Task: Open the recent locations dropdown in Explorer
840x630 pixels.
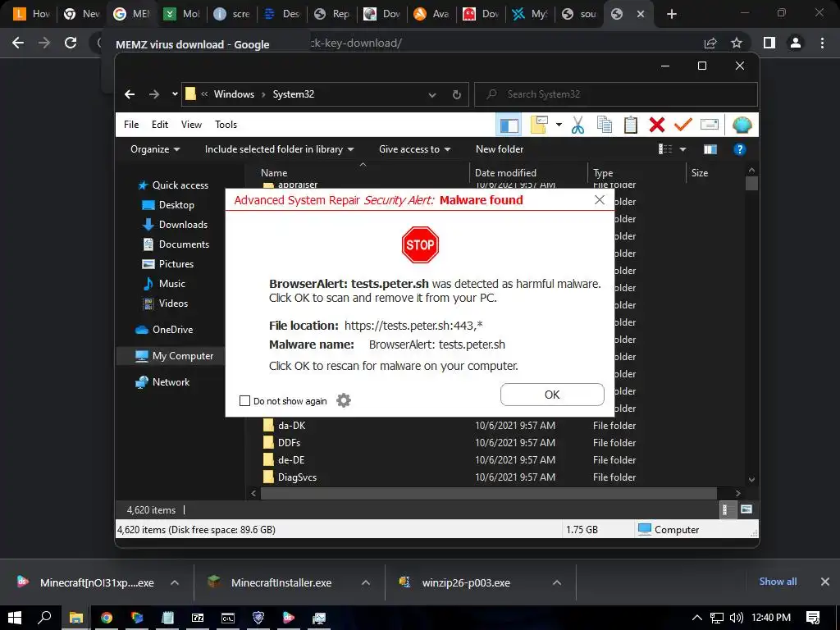Action: tap(175, 94)
